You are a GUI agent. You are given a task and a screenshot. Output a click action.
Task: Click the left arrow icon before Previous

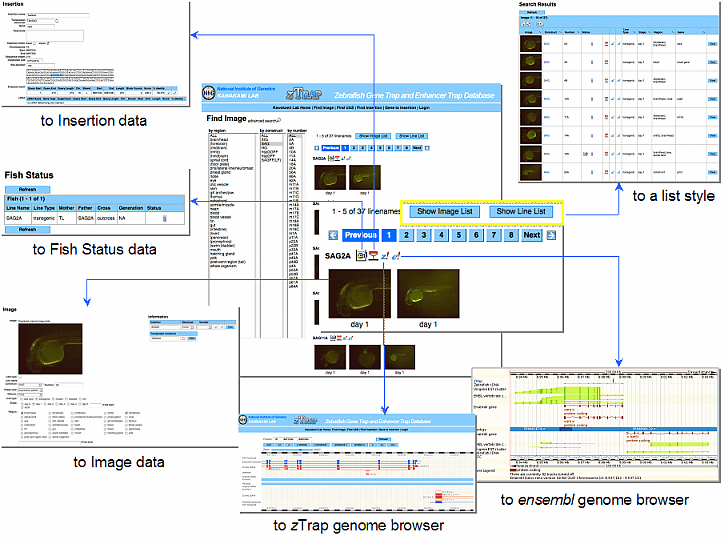pos(333,236)
